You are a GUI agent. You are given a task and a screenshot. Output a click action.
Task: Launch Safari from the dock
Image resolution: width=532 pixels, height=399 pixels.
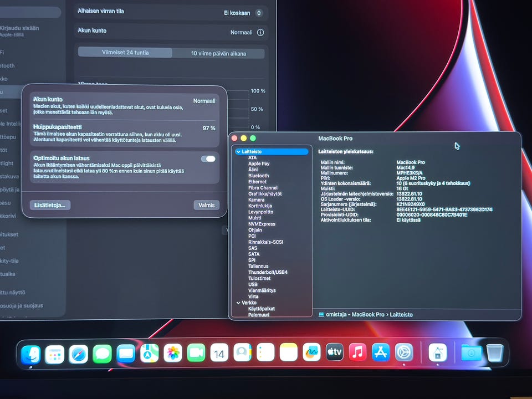78,355
